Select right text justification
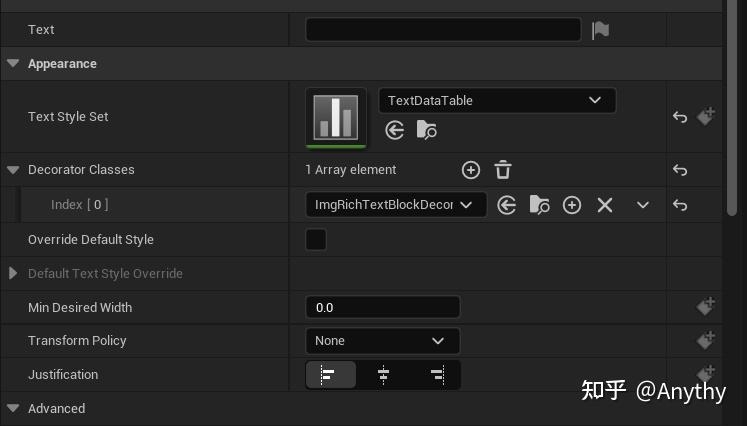747x426 pixels. click(x=437, y=375)
